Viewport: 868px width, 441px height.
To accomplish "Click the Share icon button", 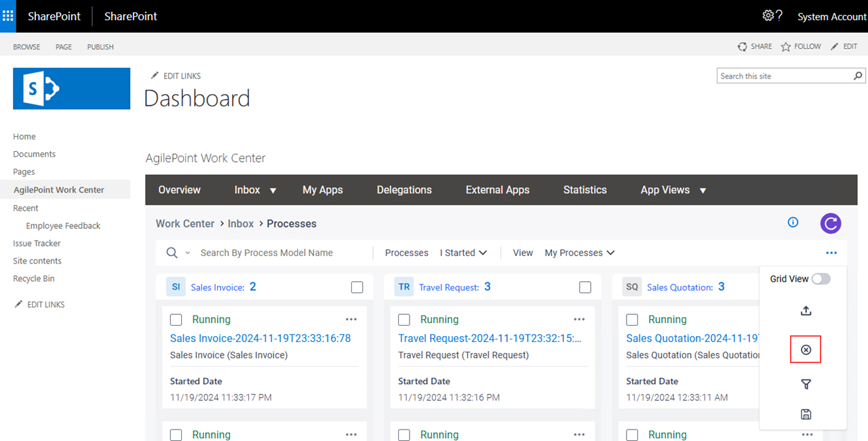I will pyautogui.click(x=755, y=47).
